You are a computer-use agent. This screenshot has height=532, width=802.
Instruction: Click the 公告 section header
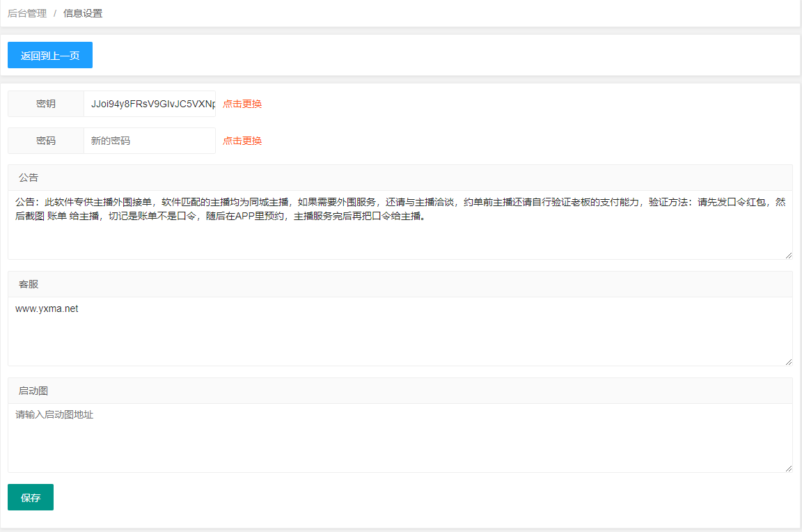400,178
